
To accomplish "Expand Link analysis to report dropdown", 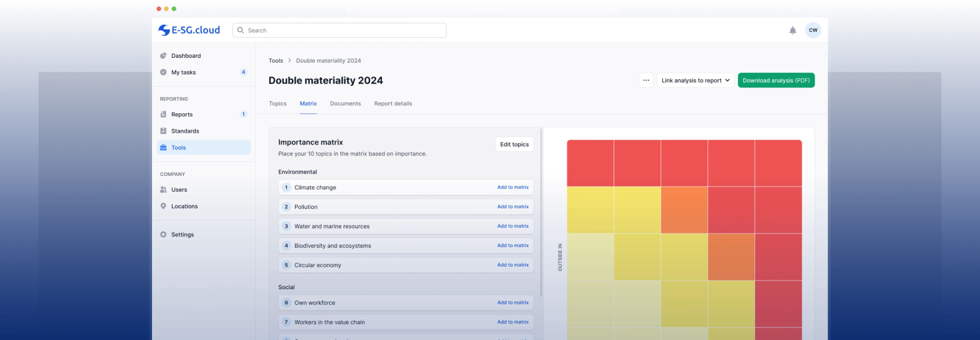I will click(695, 80).
